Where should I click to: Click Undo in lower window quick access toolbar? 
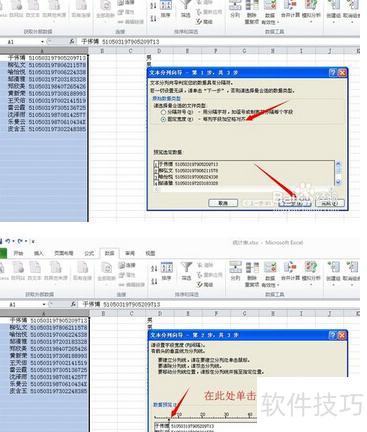tap(8, 241)
